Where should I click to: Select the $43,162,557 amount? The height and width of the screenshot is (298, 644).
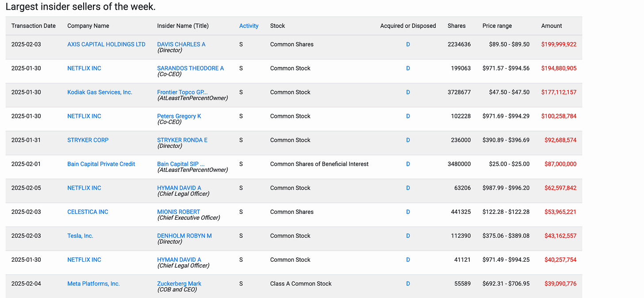click(x=560, y=236)
